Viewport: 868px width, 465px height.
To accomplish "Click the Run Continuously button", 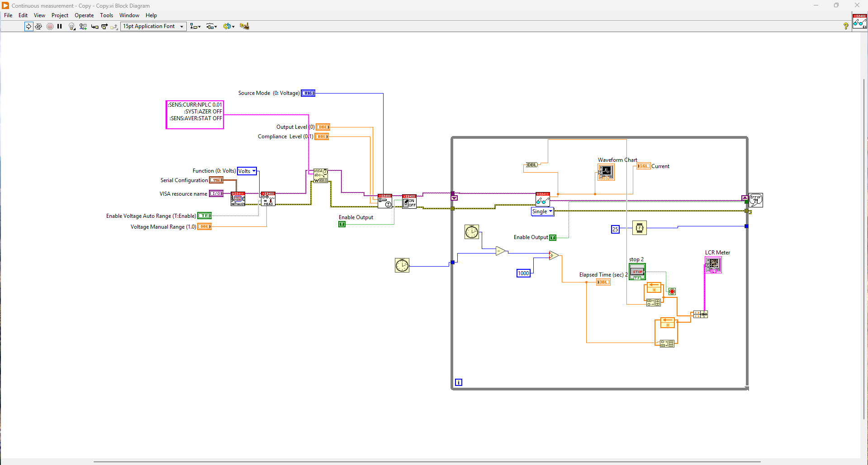I will click(x=38, y=26).
